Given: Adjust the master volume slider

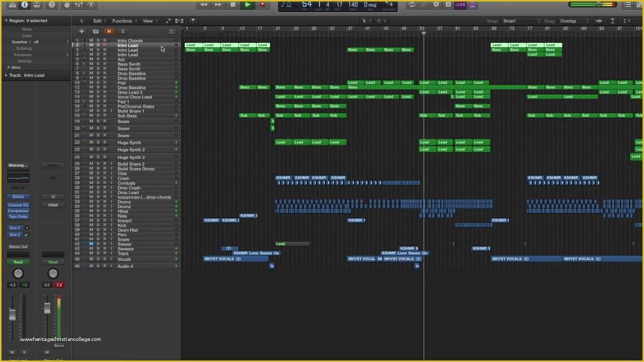Looking at the screenshot, I should click(599, 5).
